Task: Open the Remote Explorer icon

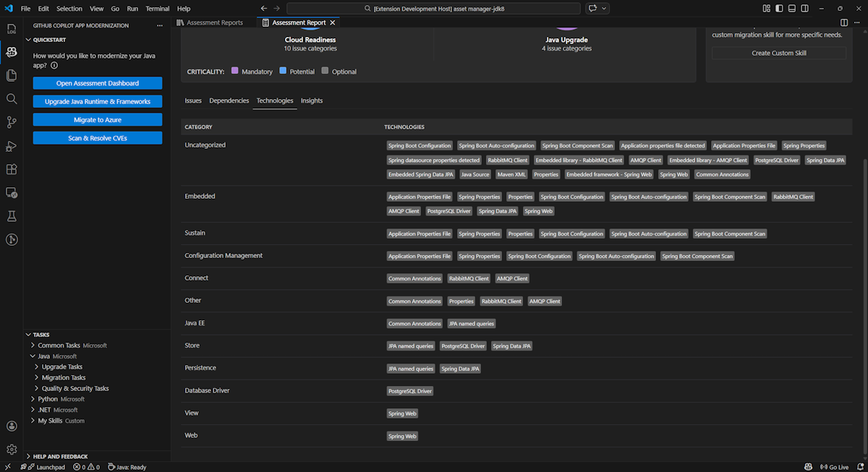Action: [x=12, y=193]
